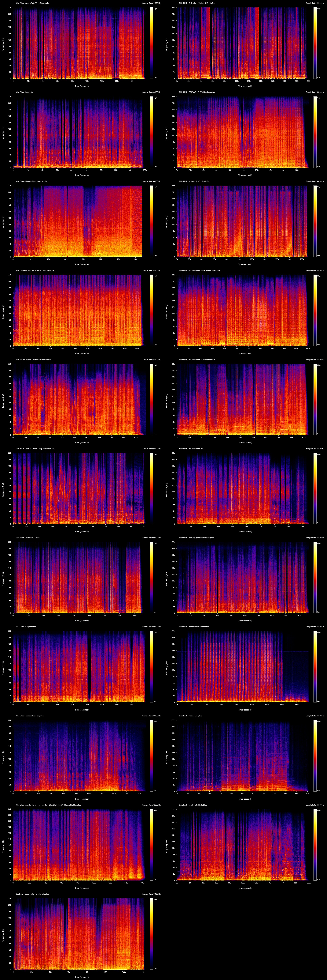Select the title 'Billie Eilish - Bellyache - Marian Hill Remix.flac'

pyautogui.click(x=197, y=3)
